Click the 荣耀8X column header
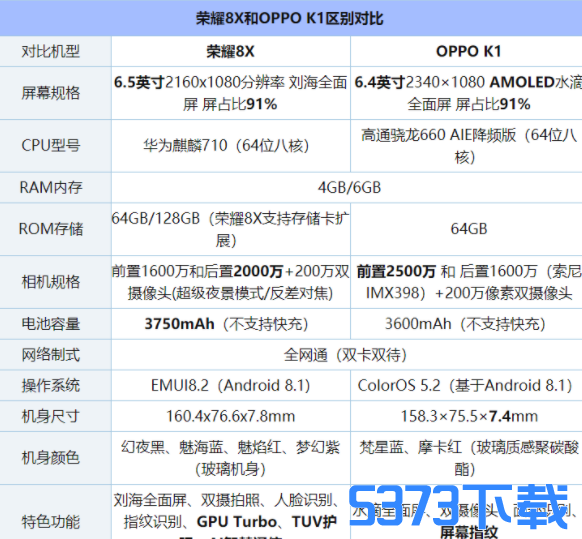582x539 pixels. (230, 51)
